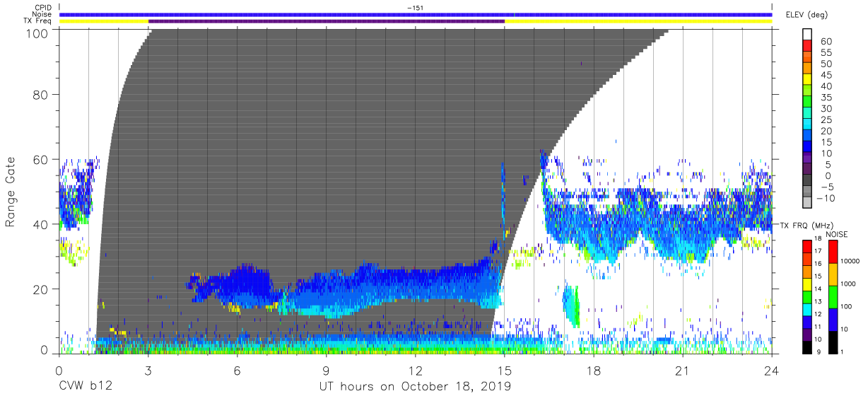Click the 1000 tick on NOISE colorbar
This screenshot has height=401, width=868.
coord(849,284)
